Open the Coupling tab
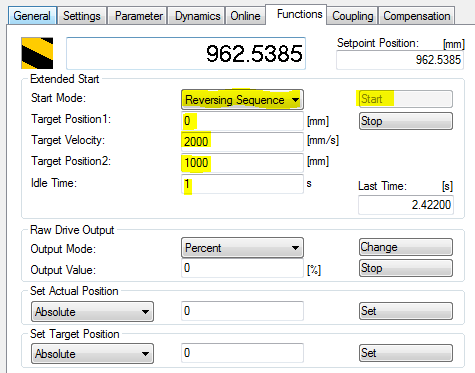The height and width of the screenshot is (373, 475). point(353,16)
